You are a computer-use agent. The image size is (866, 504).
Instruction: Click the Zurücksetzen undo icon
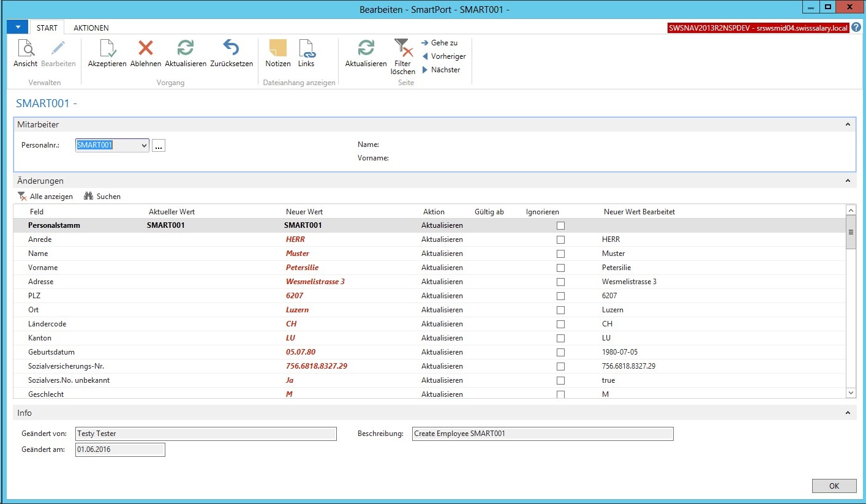pyautogui.click(x=231, y=48)
